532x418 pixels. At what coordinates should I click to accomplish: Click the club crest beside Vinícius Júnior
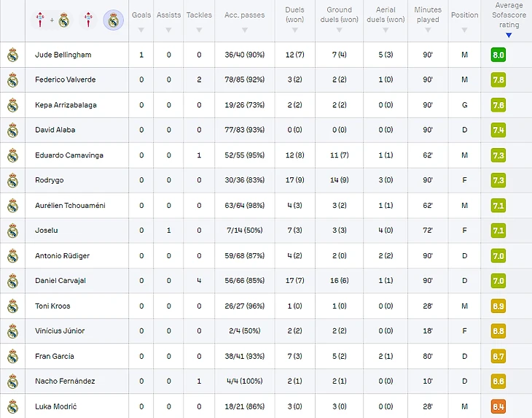click(12, 331)
